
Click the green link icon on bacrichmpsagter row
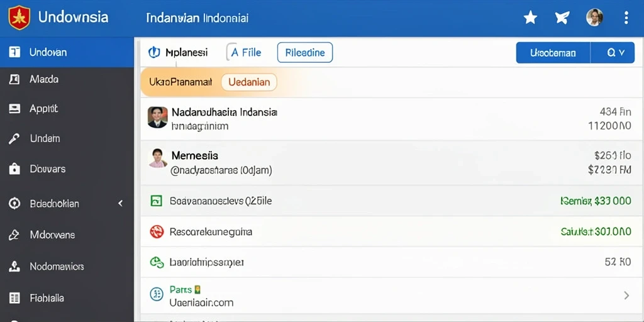[157, 262]
